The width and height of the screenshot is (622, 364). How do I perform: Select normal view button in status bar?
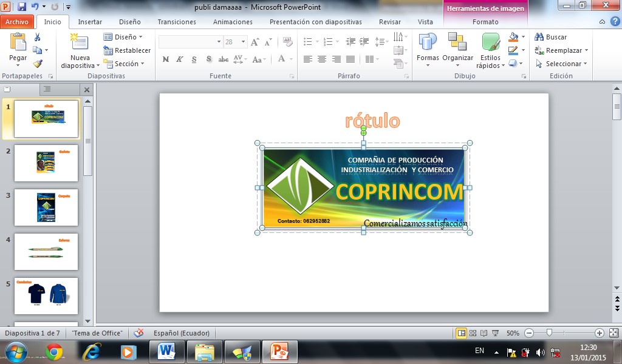coord(462,333)
